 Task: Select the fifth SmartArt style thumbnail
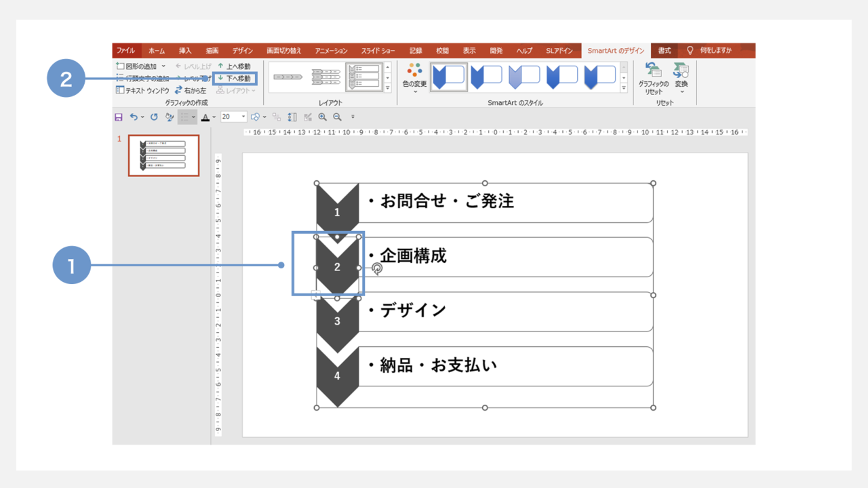(600, 77)
